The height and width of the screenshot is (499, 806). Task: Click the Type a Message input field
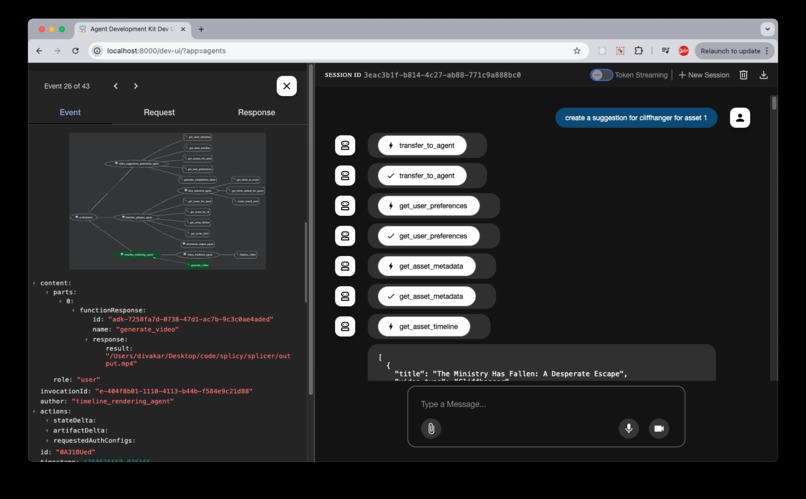coord(546,404)
